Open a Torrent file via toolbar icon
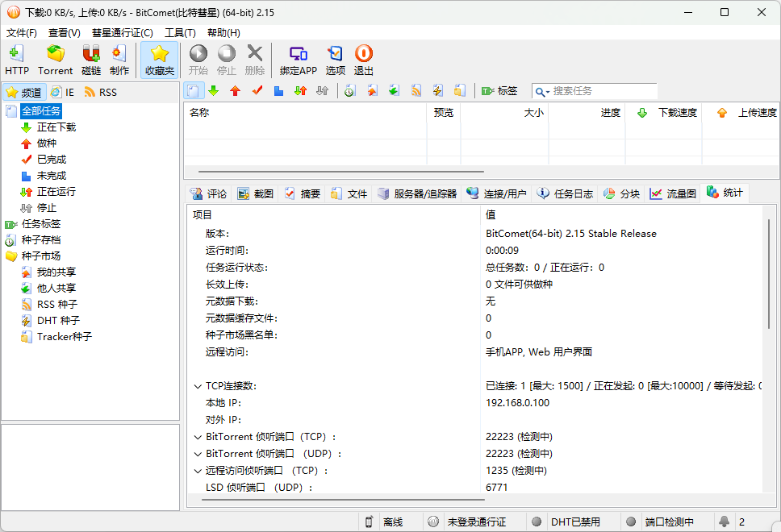The height and width of the screenshot is (532, 781). tap(56, 60)
